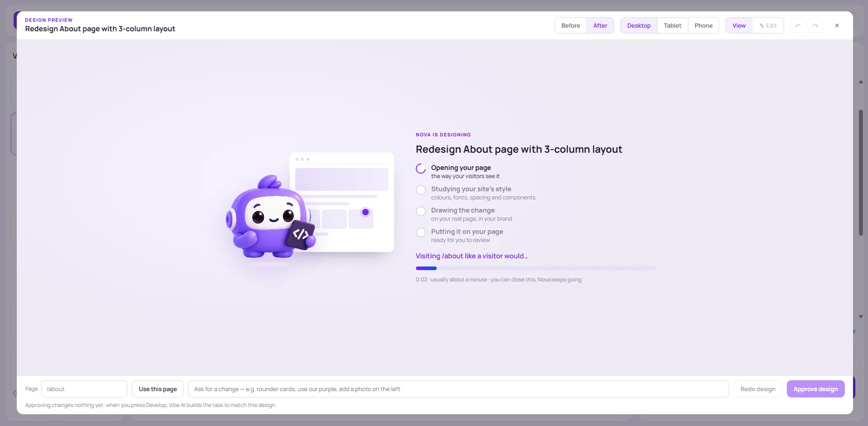Click the Nova robot mascot illustration
This screenshot has width=868, height=426.
coord(271,218)
